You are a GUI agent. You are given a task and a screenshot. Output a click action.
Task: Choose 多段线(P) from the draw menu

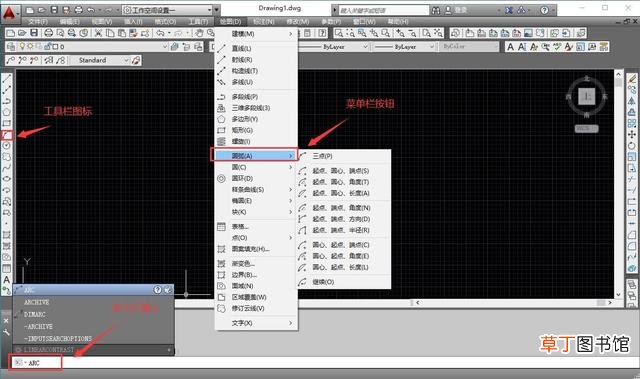(x=256, y=97)
